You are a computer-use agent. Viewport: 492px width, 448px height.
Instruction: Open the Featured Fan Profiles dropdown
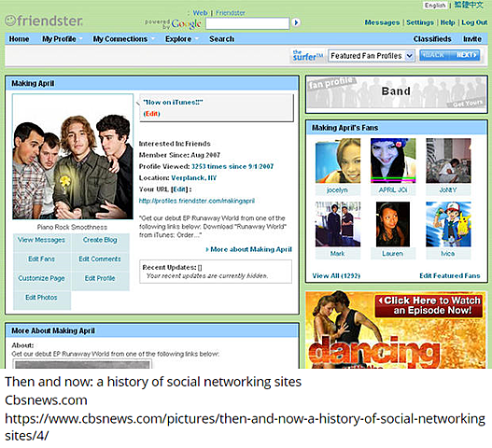tap(372, 56)
